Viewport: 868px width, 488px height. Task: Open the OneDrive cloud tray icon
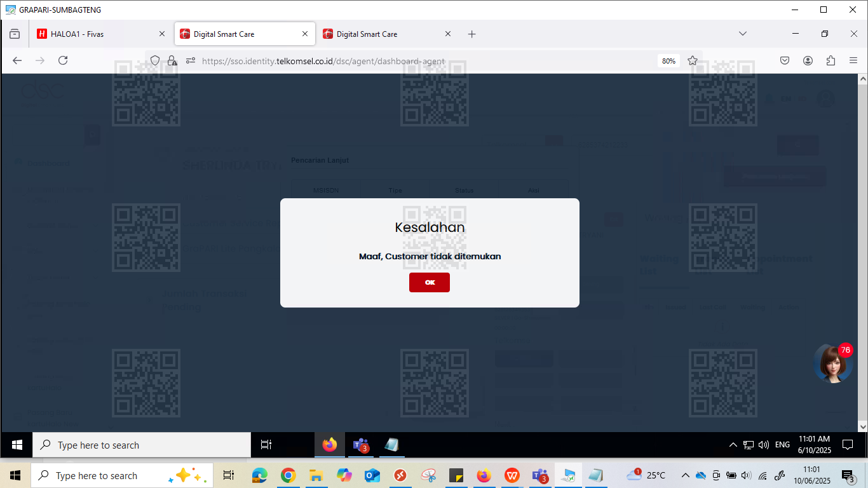click(x=701, y=475)
